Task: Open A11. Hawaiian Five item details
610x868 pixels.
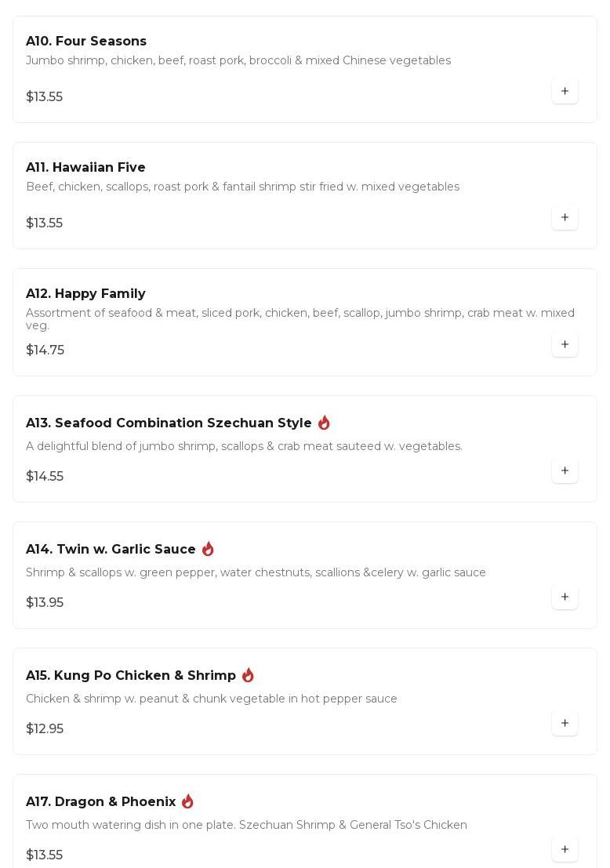Action: tap(85, 167)
